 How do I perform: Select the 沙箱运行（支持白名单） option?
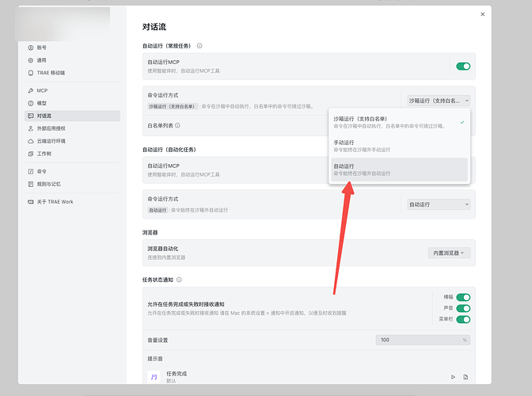[399, 122]
